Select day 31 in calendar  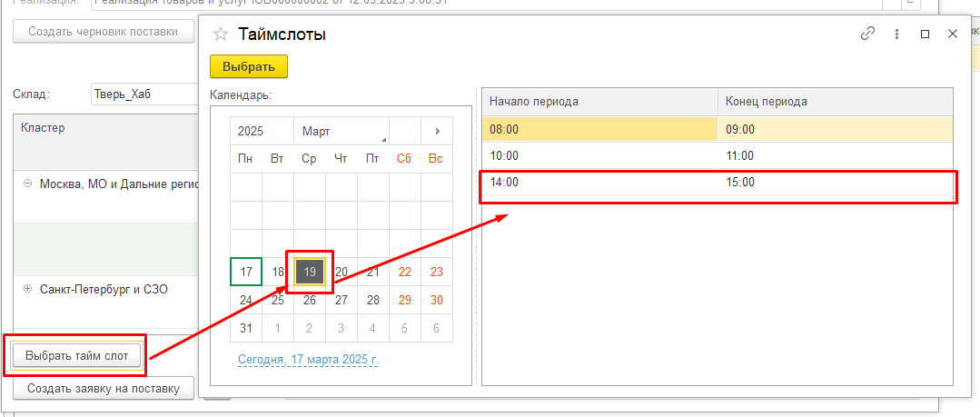pyautogui.click(x=246, y=328)
